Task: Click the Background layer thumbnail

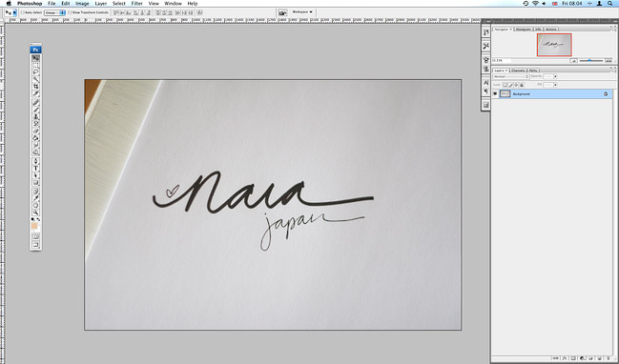Action: point(505,93)
